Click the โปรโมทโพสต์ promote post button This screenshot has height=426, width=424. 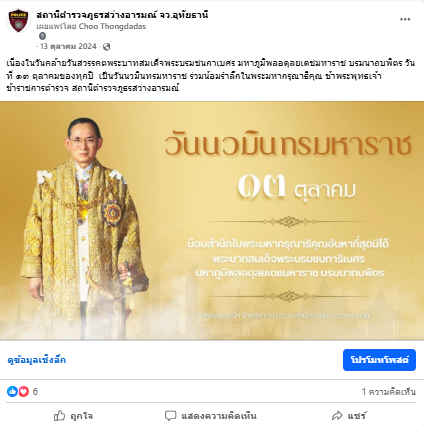coord(379,360)
